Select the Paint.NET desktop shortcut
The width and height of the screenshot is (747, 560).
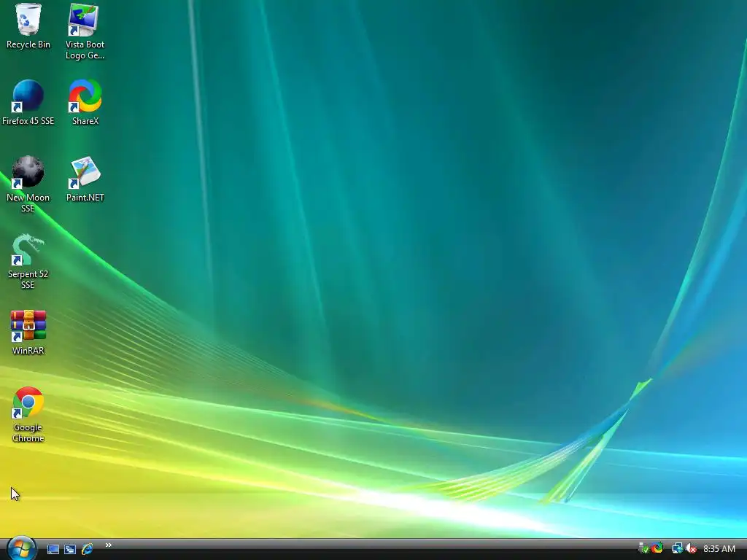85,179
